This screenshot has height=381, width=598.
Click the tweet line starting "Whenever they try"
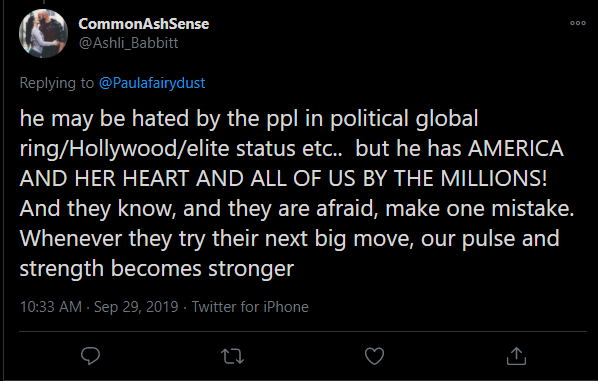(x=289, y=239)
